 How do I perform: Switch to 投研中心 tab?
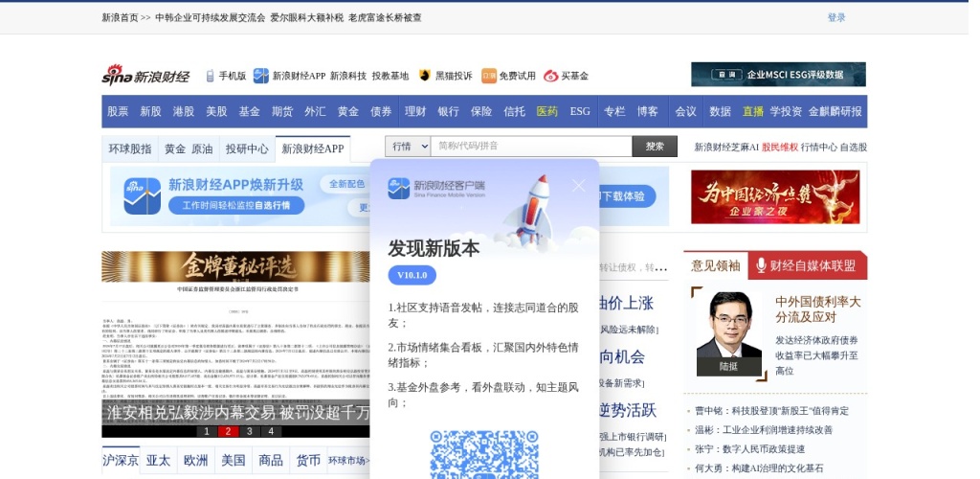[x=247, y=148]
